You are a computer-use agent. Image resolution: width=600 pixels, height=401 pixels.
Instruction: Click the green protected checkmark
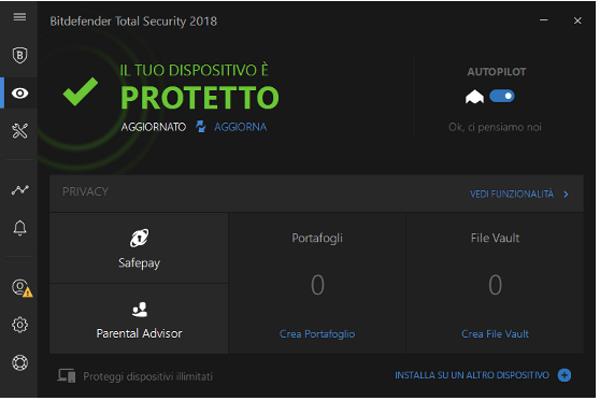pyautogui.click(x=80, y=91)
